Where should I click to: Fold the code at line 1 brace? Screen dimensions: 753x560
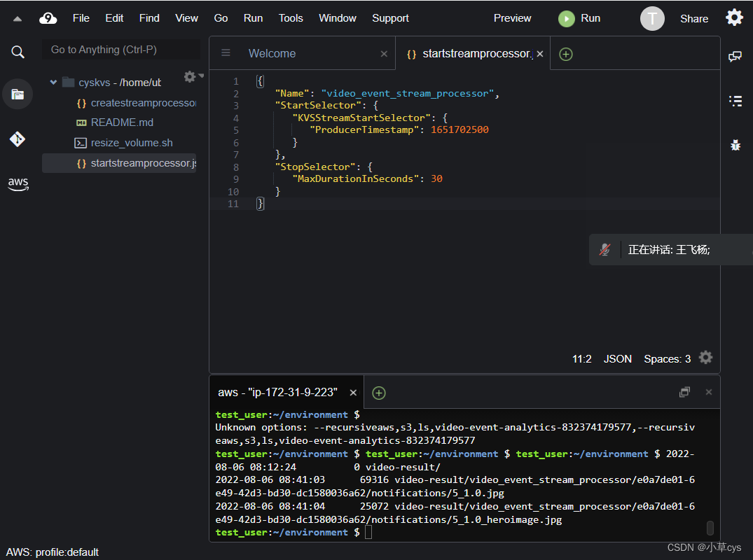click(x=260, y=81)
